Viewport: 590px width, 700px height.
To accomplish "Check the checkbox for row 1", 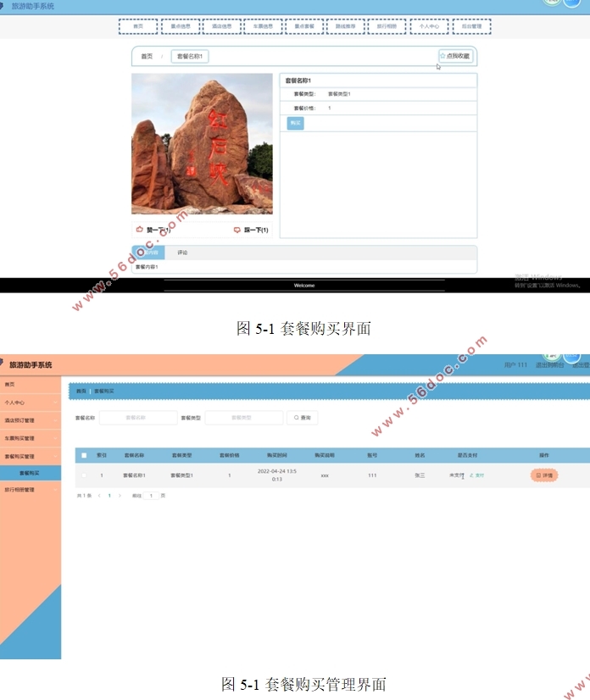I will (x=84, y=475).
